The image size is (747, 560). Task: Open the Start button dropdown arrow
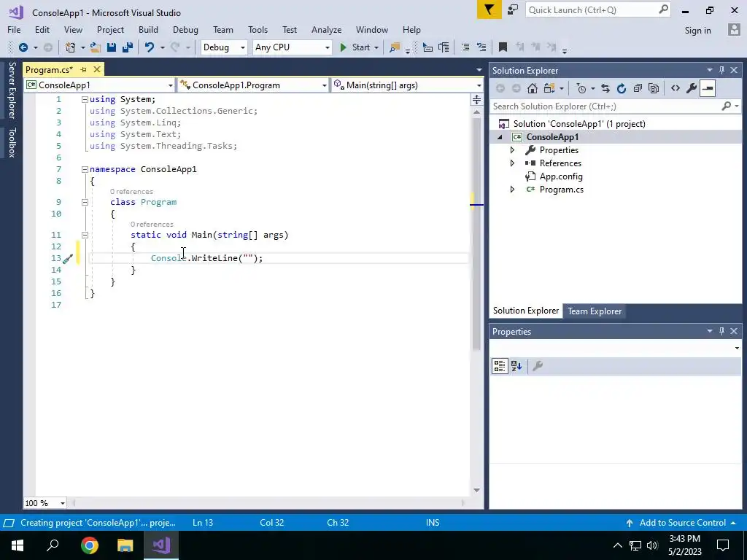[x=376, y=47]
